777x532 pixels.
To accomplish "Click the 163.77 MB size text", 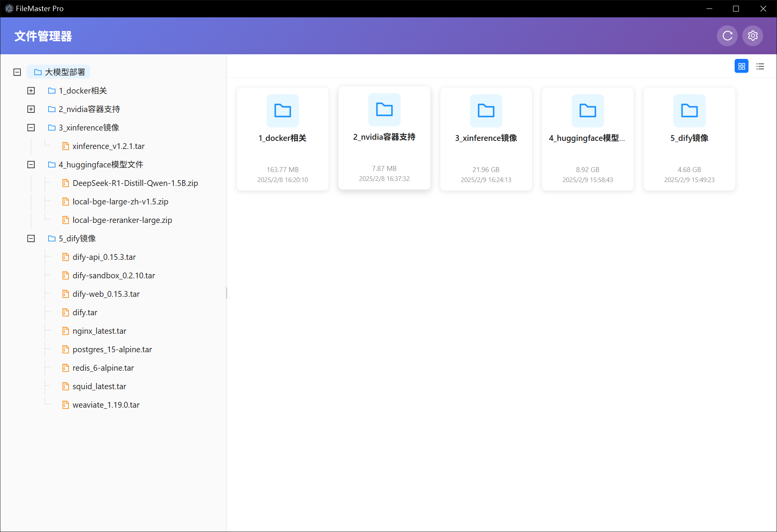I will (x=283, y=169).
